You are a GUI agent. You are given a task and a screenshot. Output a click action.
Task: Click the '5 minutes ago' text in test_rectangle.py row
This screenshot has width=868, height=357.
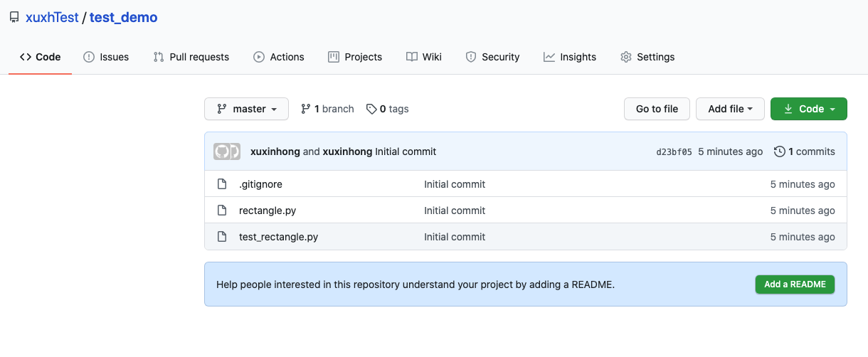[803, 237]
